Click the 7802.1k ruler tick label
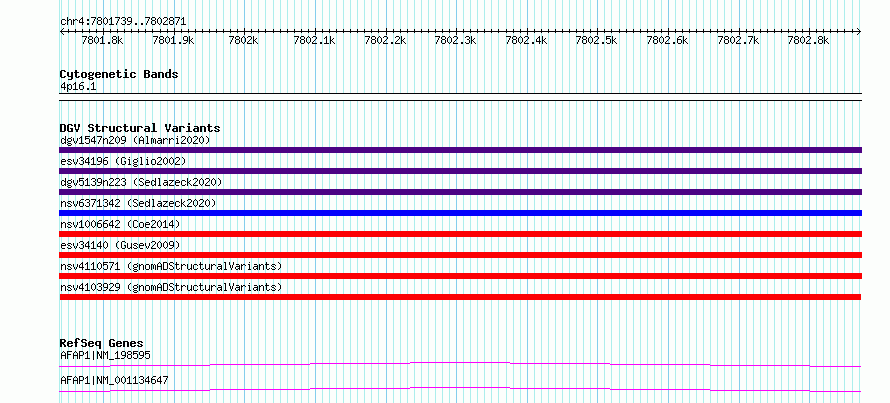Image resolution: width=890 pixels, height=403 pixels. coord(314,41)
